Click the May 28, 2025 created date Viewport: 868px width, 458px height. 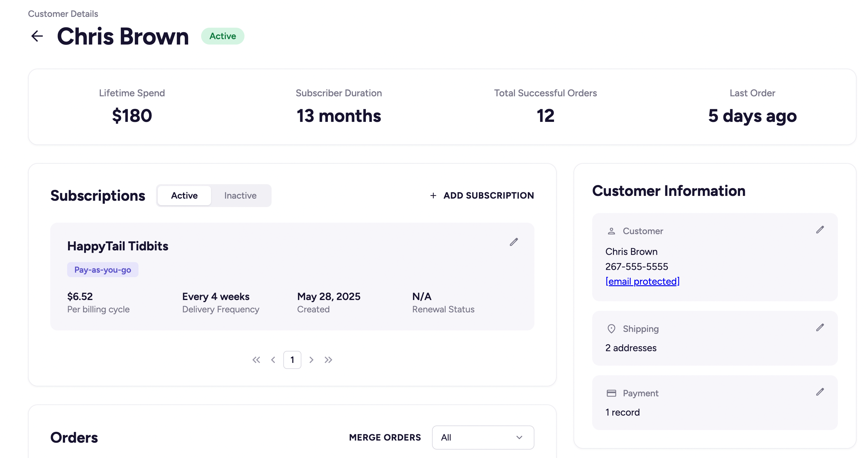(328, 296)
